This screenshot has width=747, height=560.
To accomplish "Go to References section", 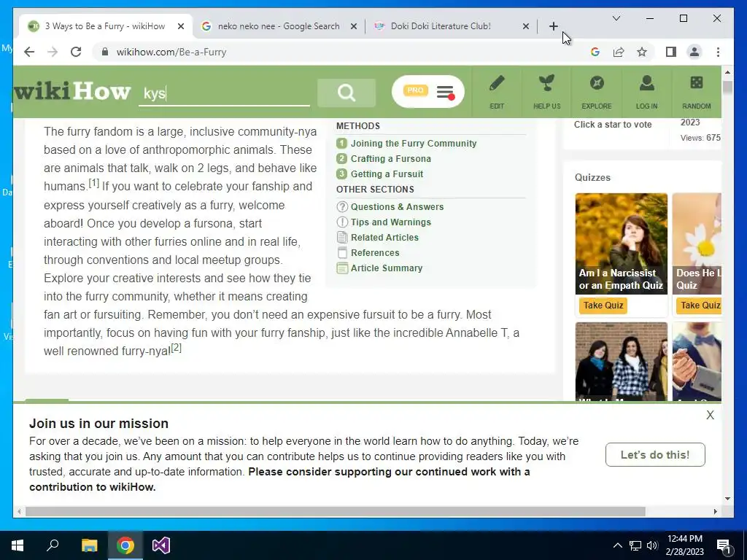I will (375, 252).
